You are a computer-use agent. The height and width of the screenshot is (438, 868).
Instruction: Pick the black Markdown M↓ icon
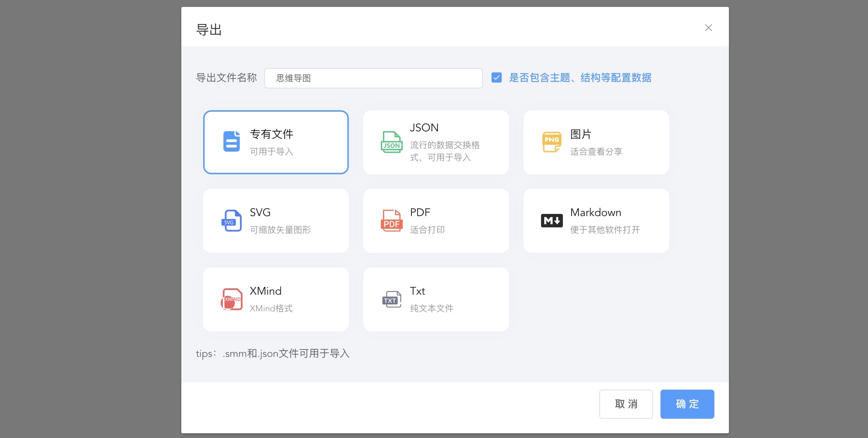pyautogui.click(x=552, y=220)
